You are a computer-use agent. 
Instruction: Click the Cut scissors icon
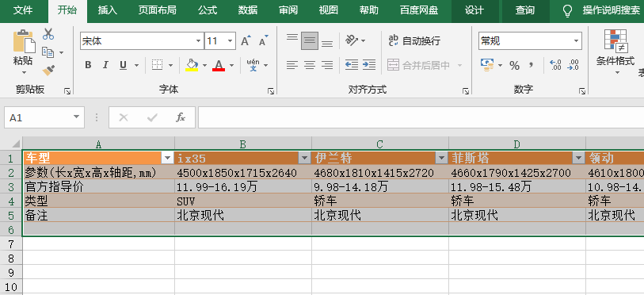[48, 34]
